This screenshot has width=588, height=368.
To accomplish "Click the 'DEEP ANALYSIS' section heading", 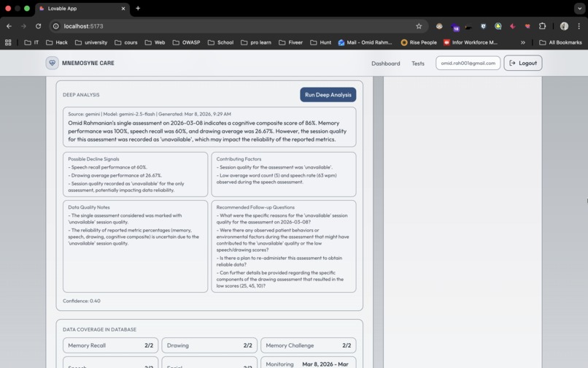I will (x=81, y=95).
